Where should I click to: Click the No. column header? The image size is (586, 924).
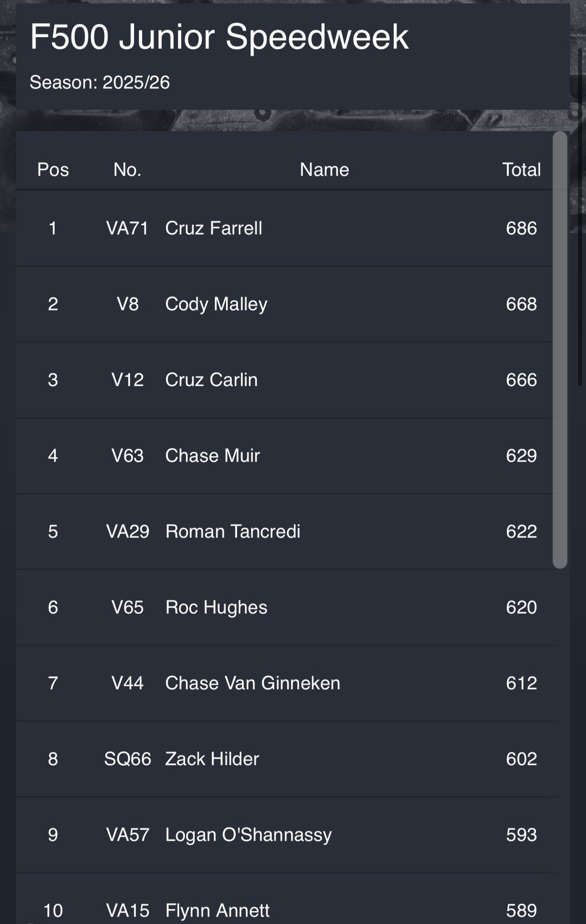point(127,170)
